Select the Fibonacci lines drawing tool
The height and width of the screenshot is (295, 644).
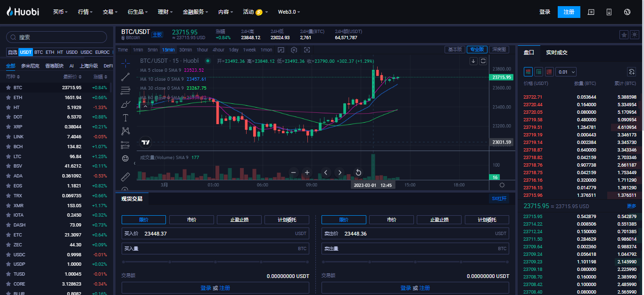[125, 90]
